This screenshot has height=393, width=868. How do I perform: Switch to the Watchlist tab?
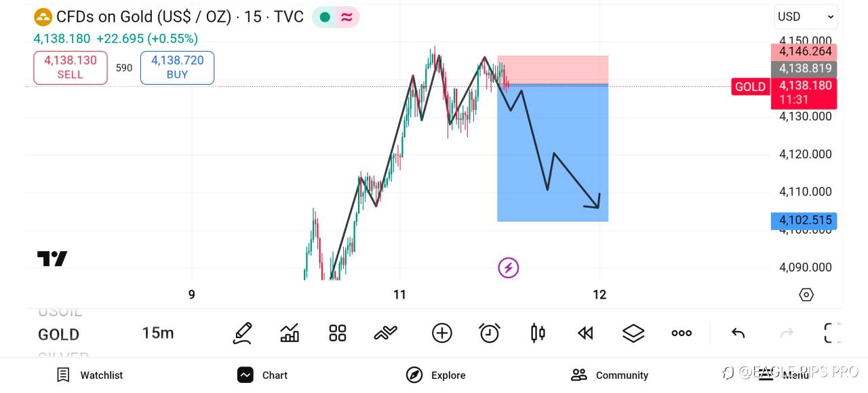click(90, 375)
